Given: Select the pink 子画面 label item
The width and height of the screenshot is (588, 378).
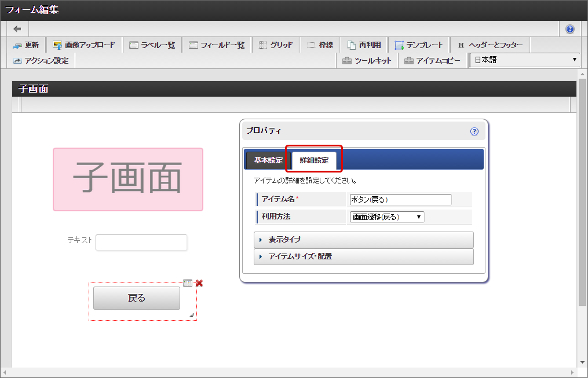Looking at the screenshot, I should point(128,179).
